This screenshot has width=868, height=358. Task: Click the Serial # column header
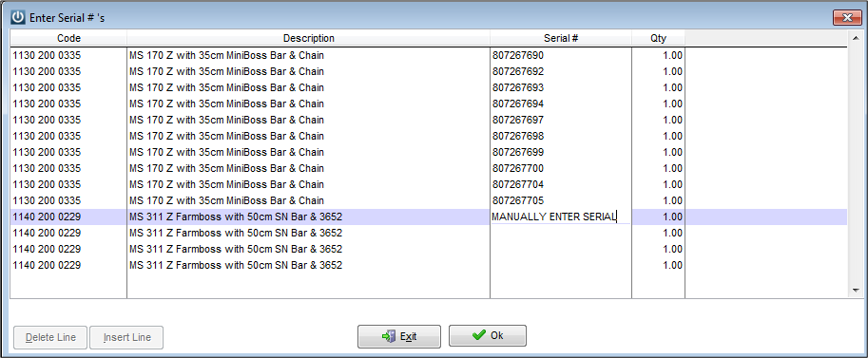pyautogui.click(x=561, y=38)
